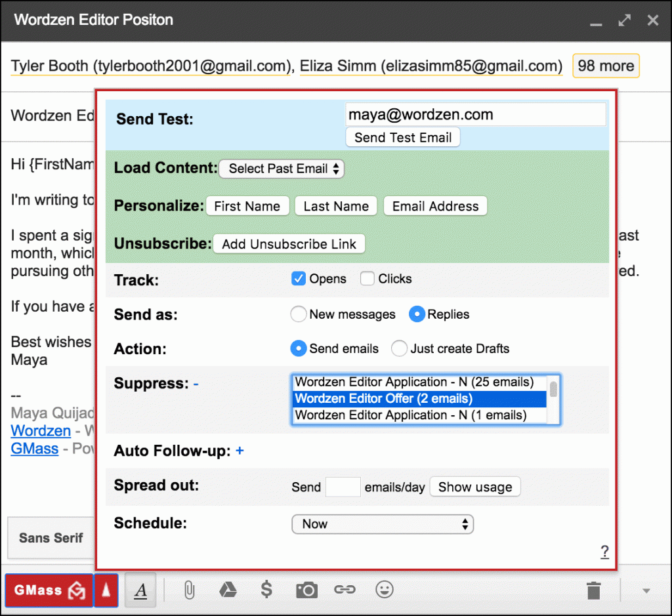Enable Clicks tracking checkbox
The width and height of the screenshot is (672, 616).
click(367, 279)
